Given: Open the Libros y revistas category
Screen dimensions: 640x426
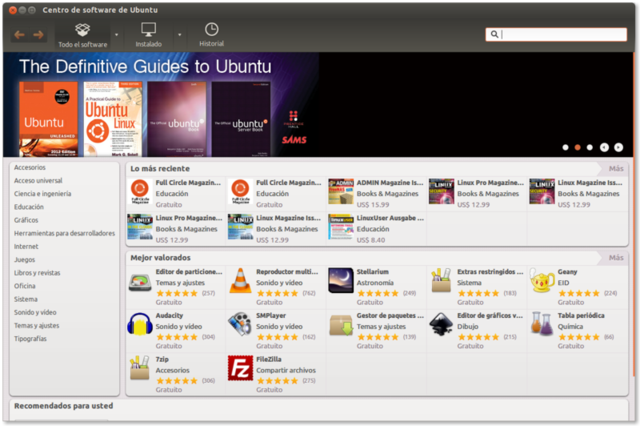Looking at the screenshot, I should [x=37, y=273].
